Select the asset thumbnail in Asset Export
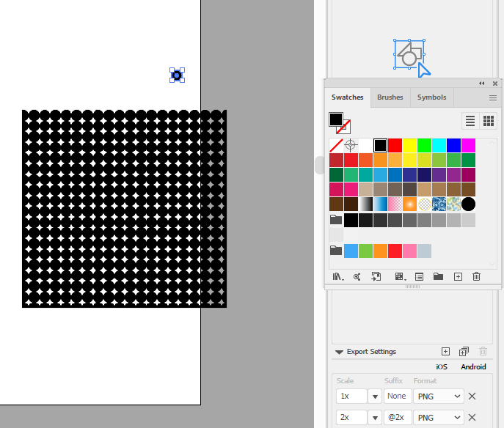The width and height of the screenshot is (504, 428). [x=409, y=54]
